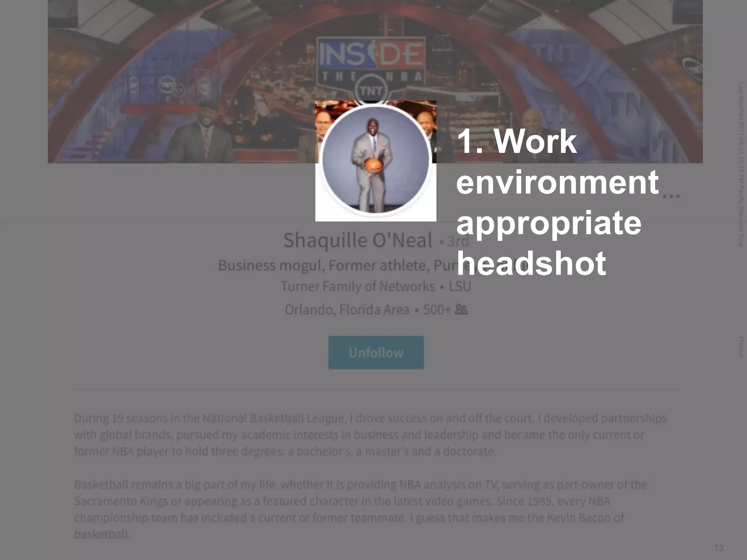Click the connections people icon beside 500+

[x=461, y=310]
